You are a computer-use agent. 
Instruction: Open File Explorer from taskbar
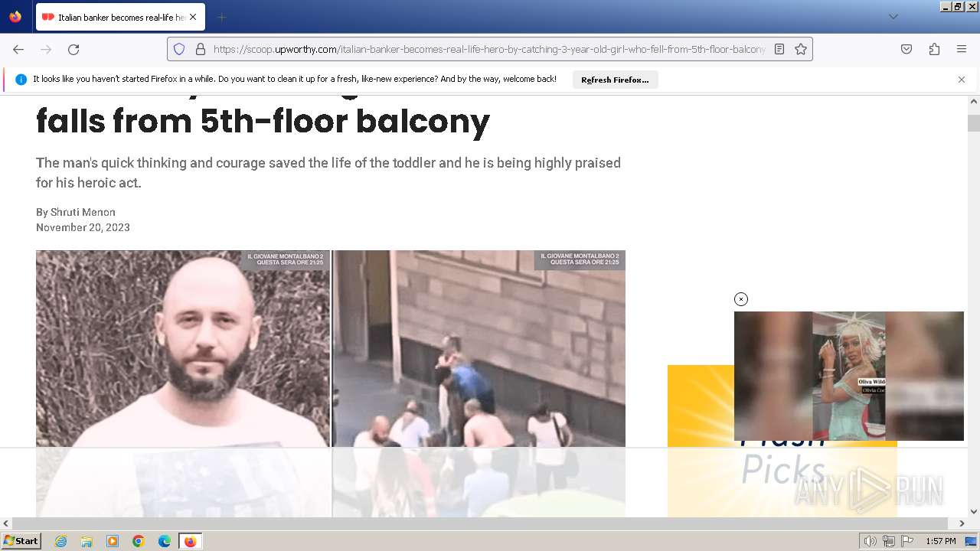click(x=87, y=541)
